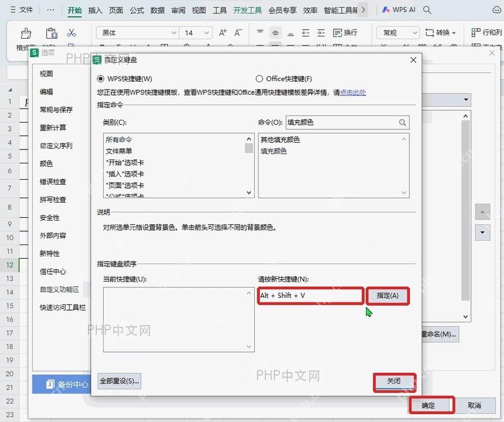Image resolution: width=504 pixels, height=422 pixels.
Task: Toggle the wrap text (换行) button
Action: tap(345, 32)
